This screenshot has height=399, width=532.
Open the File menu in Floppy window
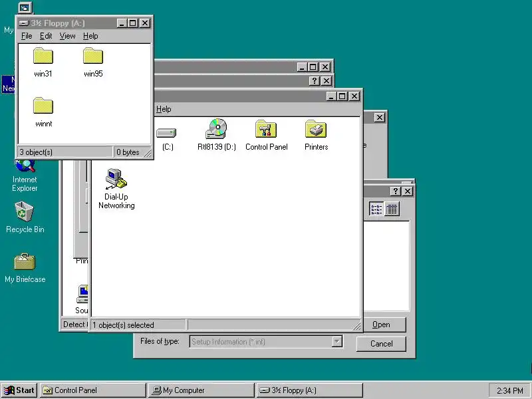pos(27,36)
